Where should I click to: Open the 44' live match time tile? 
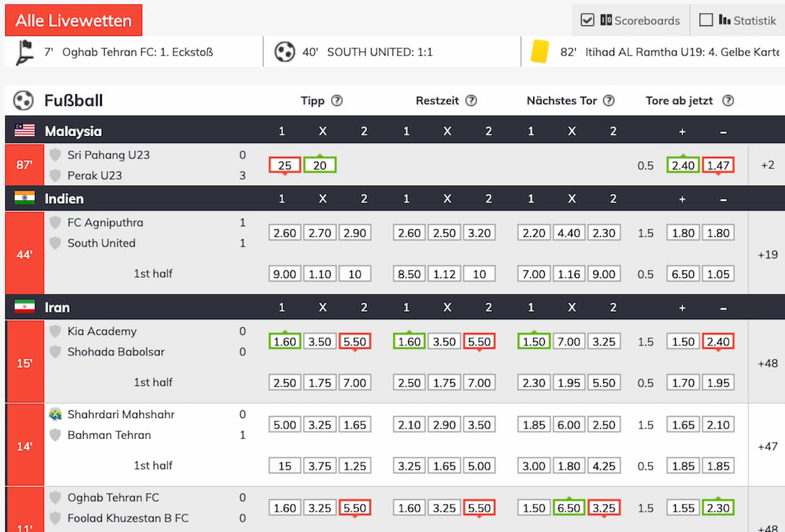(24, 255)
